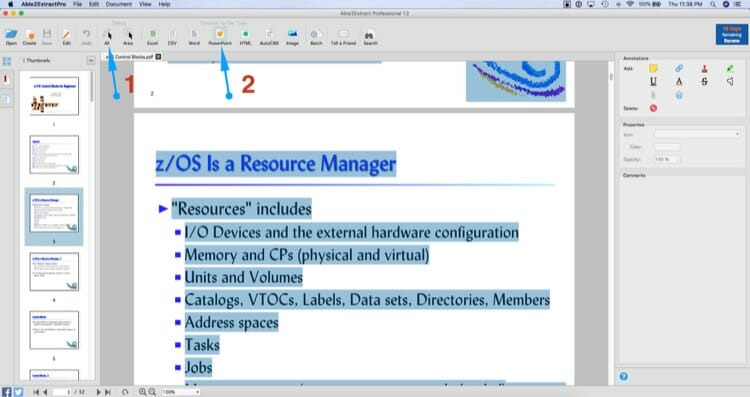Screen dimensions: 750x397
Task: Share via the Facebook icon
Action: click(x=7, y=392)
